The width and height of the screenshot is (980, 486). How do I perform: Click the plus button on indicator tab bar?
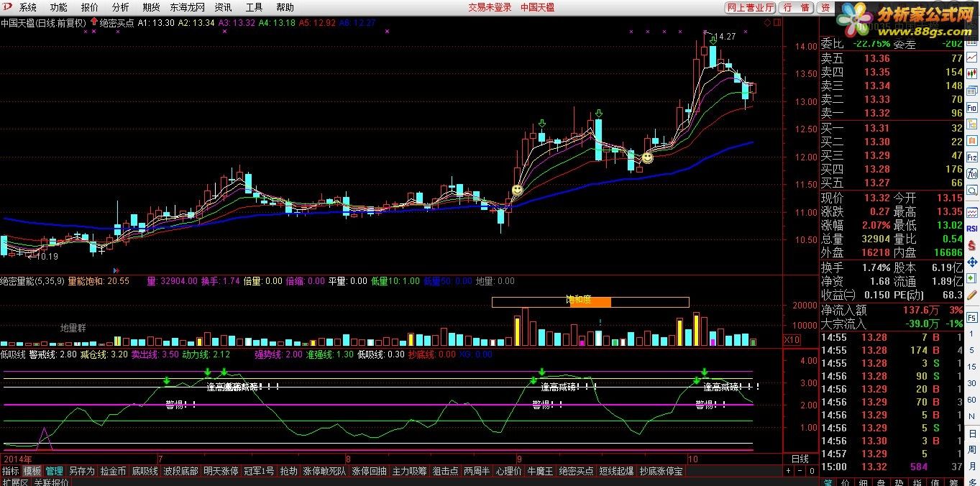788,471
